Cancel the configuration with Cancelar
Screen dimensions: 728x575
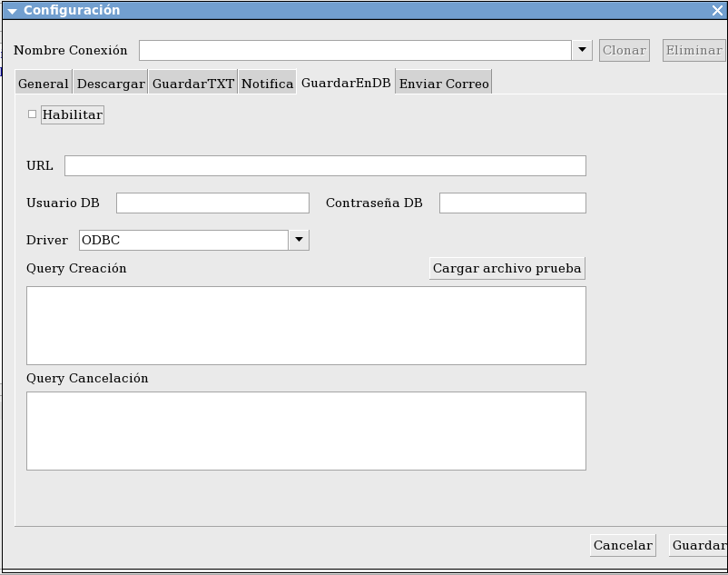click(x=623, y=545)
